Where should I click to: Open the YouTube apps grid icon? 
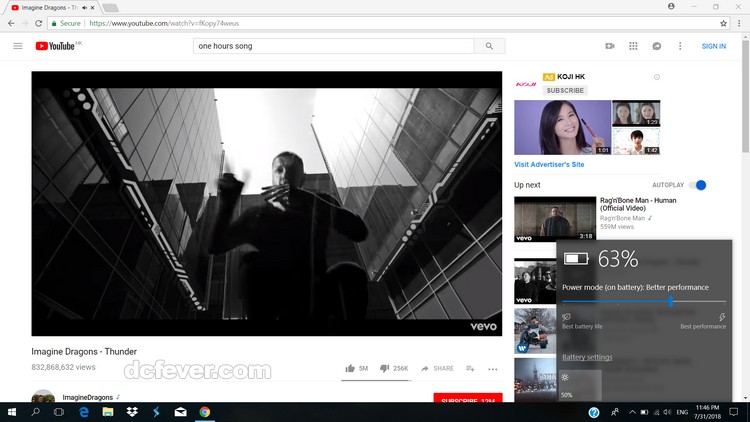(x=633, y=46)
